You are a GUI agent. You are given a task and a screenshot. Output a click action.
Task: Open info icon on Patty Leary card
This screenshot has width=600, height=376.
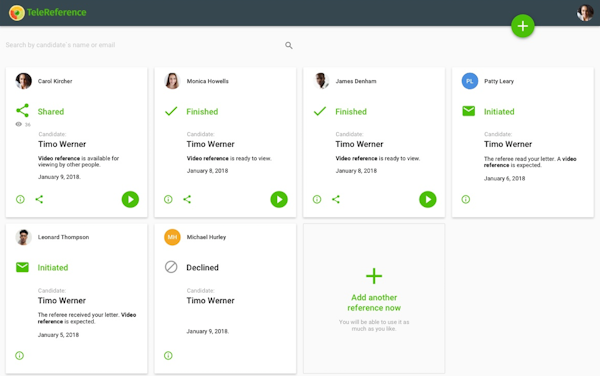pos(466,199)
